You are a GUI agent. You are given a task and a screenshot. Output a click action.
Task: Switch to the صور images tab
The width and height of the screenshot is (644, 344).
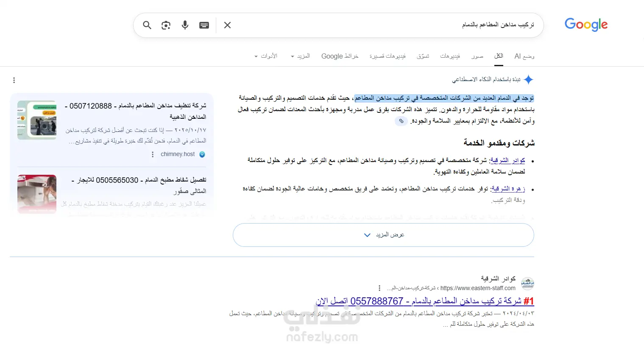[x=477, y=56]
